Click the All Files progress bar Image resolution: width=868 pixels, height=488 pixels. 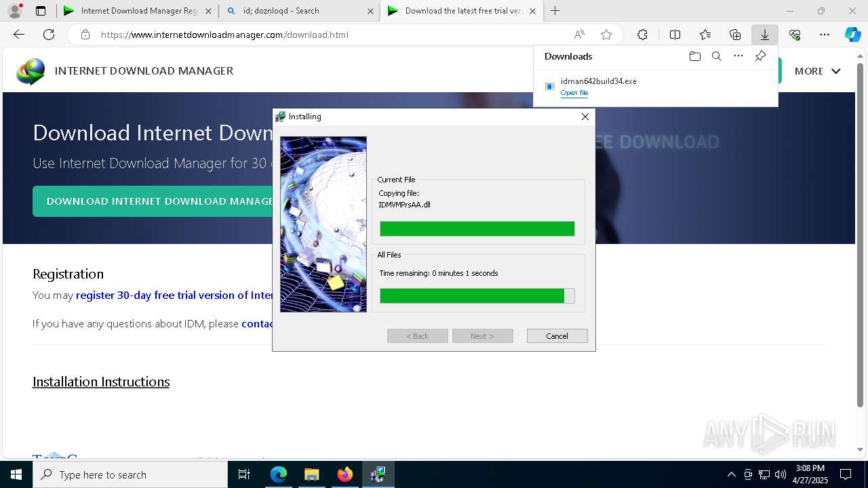tap(477, 296)
